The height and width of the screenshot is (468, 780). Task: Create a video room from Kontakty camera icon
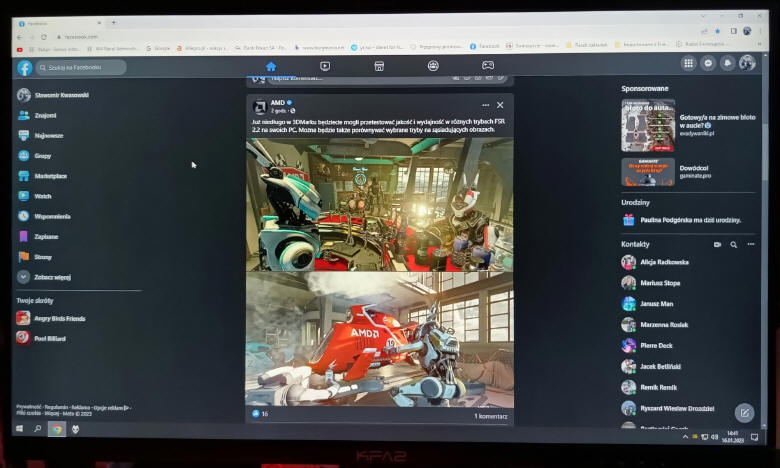coord(717,244)
